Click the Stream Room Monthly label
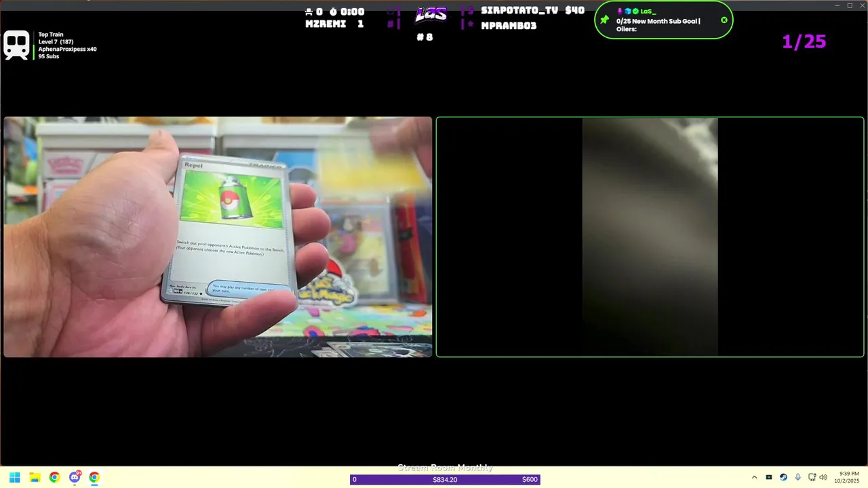 click(445, 468)
